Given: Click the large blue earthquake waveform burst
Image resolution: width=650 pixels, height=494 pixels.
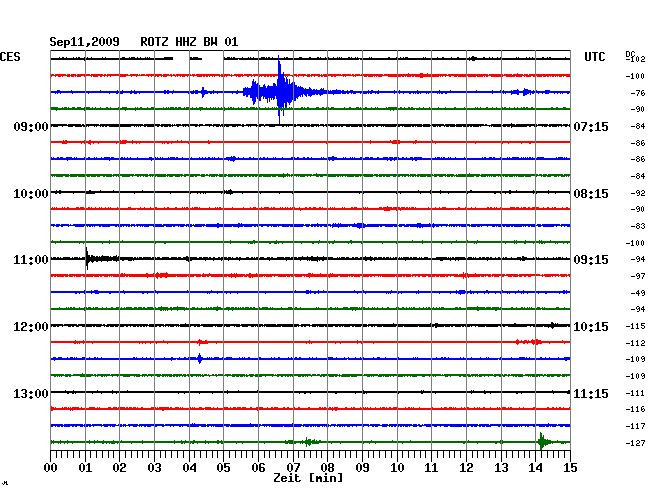Looking at the screenshot, I should coord(278,92).
